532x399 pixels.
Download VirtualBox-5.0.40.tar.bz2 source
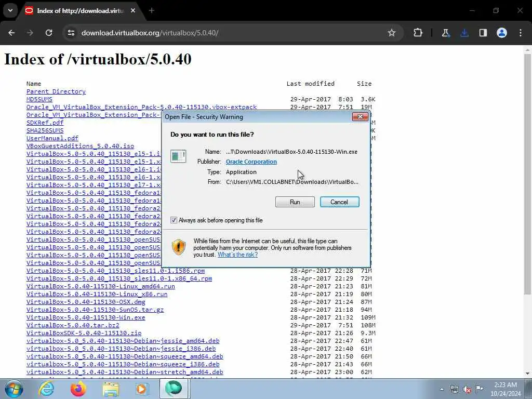[x=73, y=325]
